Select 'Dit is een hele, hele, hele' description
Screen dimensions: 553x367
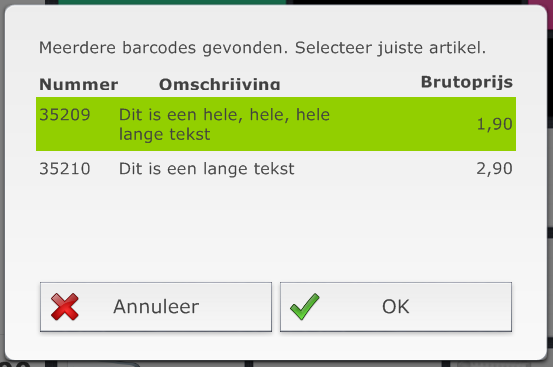[224, 115]
